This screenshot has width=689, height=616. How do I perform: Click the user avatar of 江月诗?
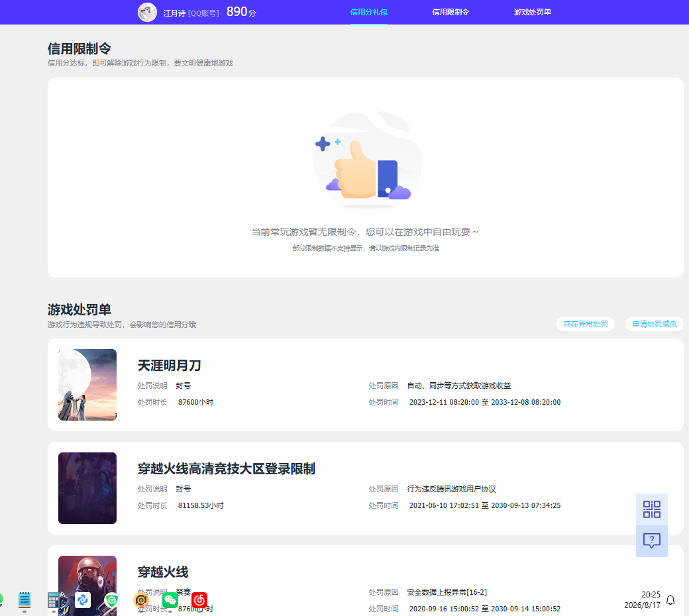tap(147, 13)
